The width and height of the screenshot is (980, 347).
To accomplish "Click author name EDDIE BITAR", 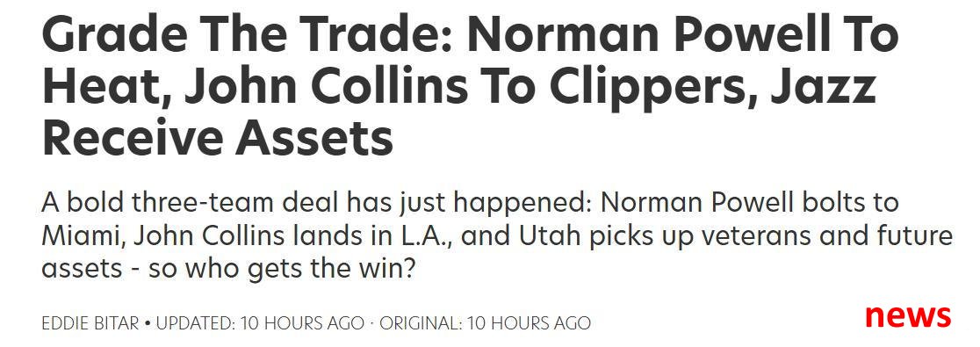I will pos(90,324).
